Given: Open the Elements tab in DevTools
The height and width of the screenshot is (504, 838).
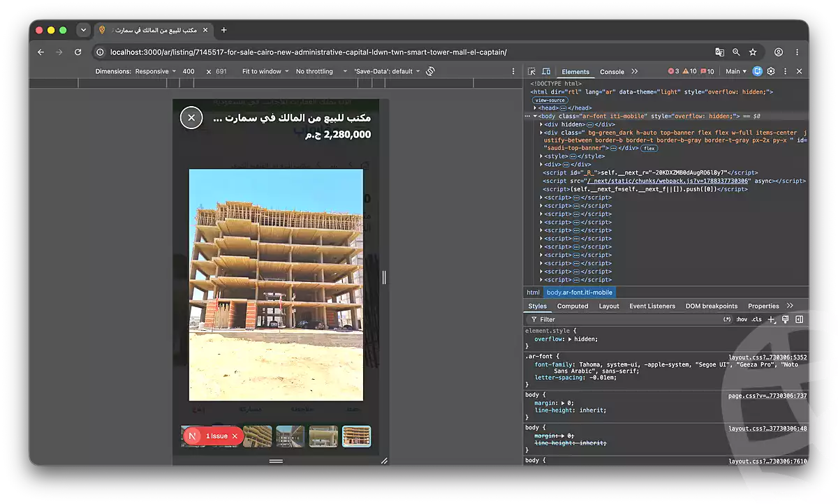Looking at the screenshot, I should pos(575,72).
